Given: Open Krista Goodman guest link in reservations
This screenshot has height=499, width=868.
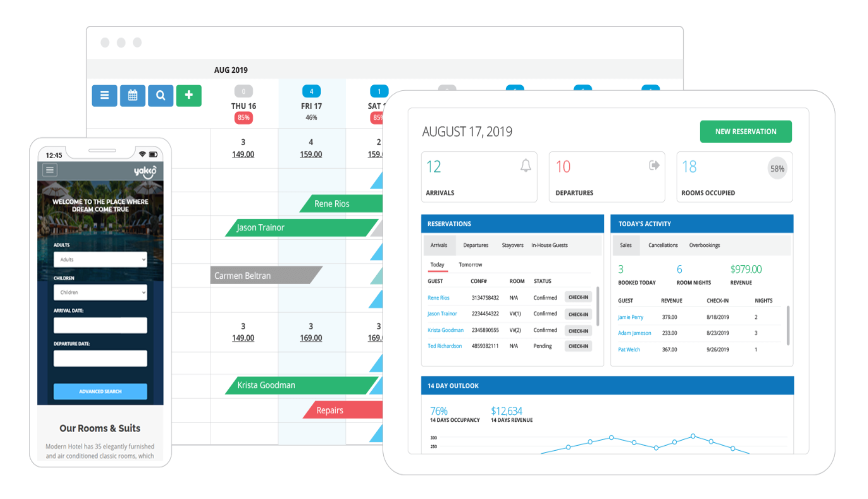Looking at the screenshot, I should [445, 330].
